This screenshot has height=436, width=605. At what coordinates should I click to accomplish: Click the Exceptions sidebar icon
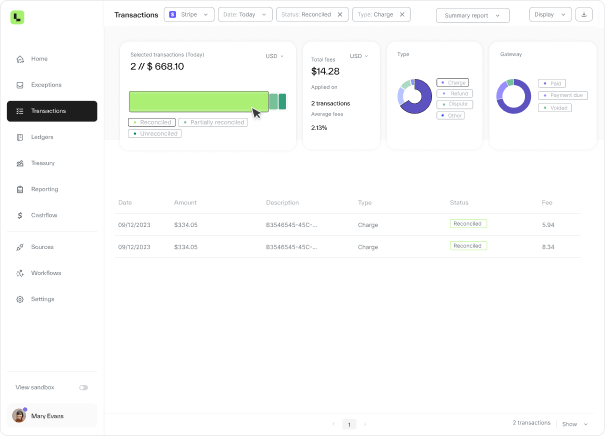point(21,85)
